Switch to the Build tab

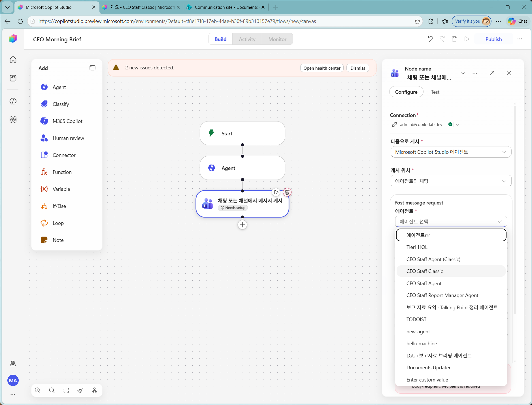220,39
